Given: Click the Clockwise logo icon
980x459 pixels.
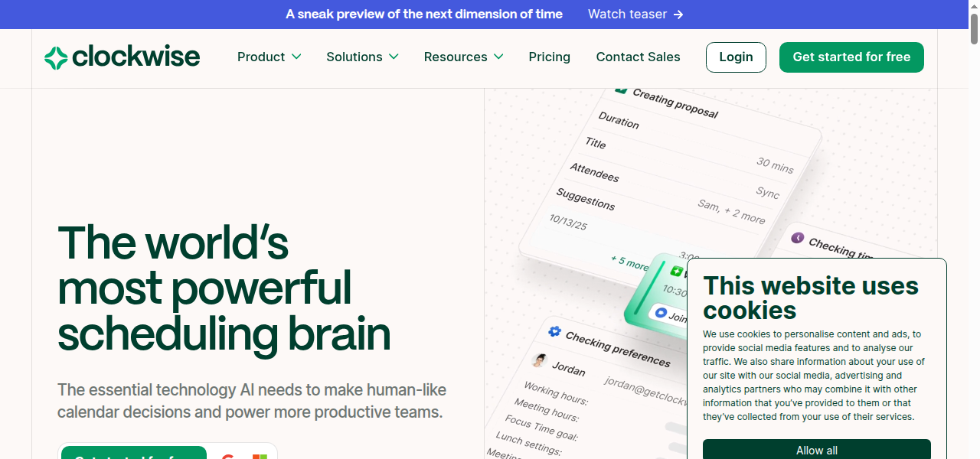Looking at the screenshot, I should [56, 57].
